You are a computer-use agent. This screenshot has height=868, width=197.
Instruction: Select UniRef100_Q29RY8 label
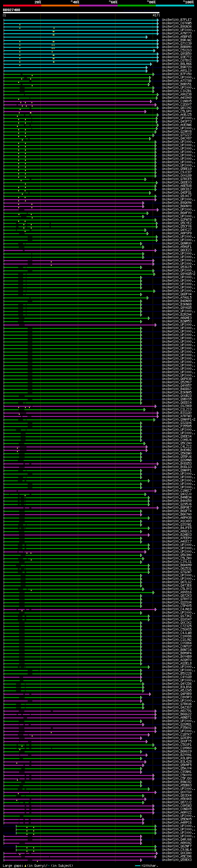[x=177, y=132]
